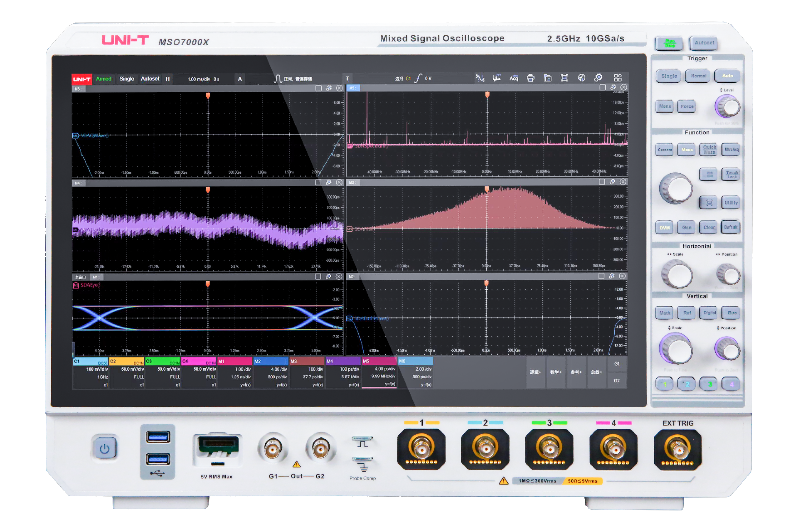Screen dimensions: 798x532
Task: Maximize the M5 spectrum window
Action: click(x=603, y=87)
